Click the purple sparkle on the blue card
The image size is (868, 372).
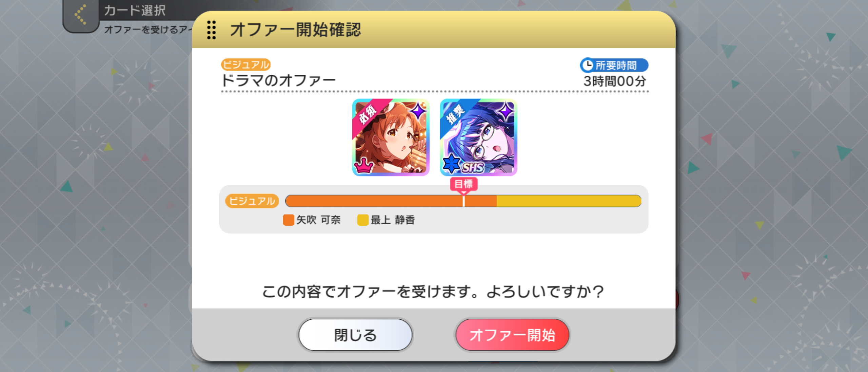pyautogui.click(x=506, y=111)
